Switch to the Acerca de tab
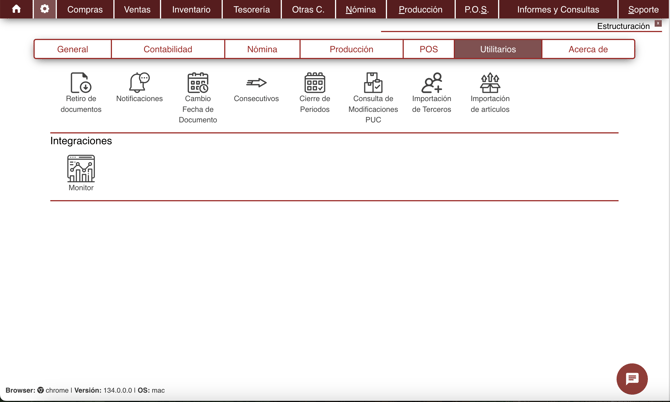 (588, 49)
